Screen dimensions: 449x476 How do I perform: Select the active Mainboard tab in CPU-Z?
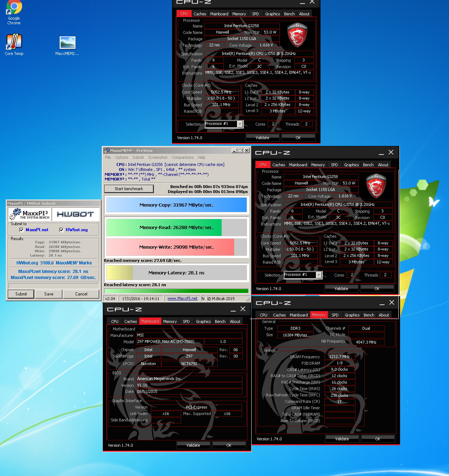pos(150,321)
